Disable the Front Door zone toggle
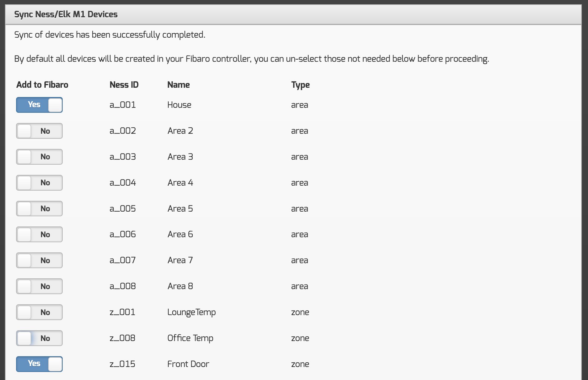This screenshot has width=588, height=380. 39,364
